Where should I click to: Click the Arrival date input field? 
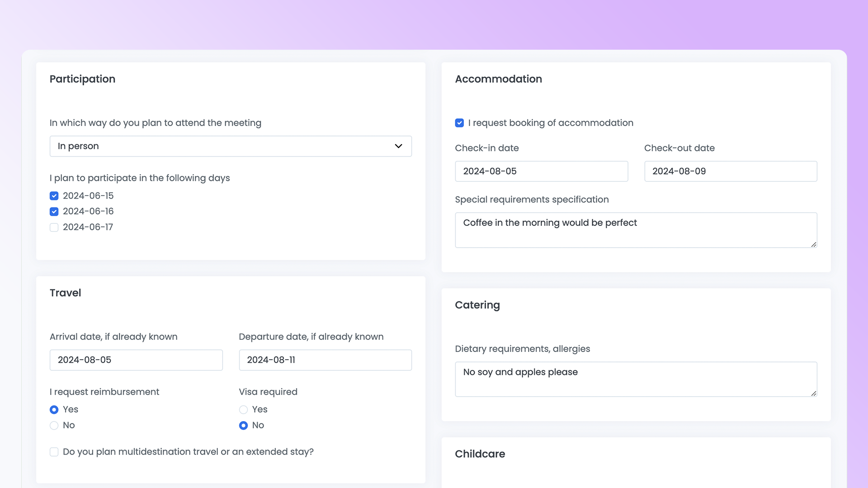coord(136,360)
